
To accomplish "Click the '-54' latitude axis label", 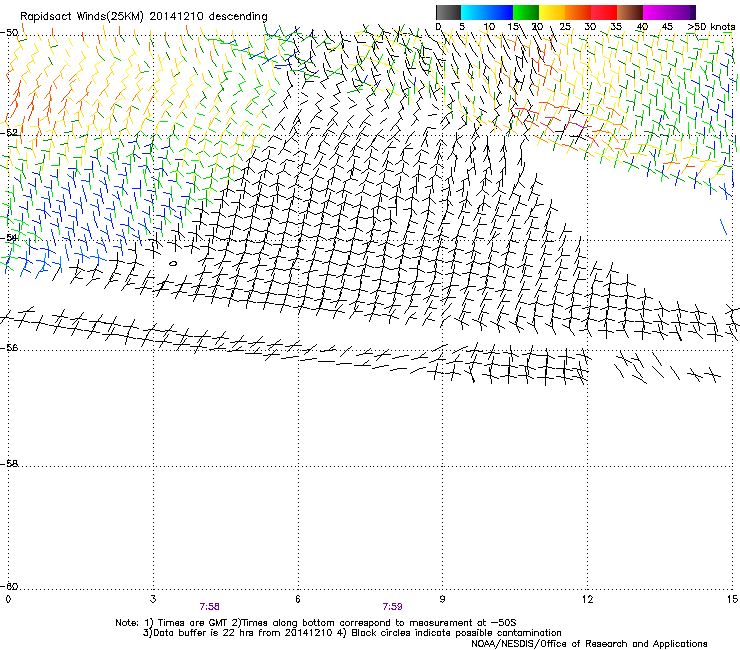I will pyautogui.click(x=9, y=237).
